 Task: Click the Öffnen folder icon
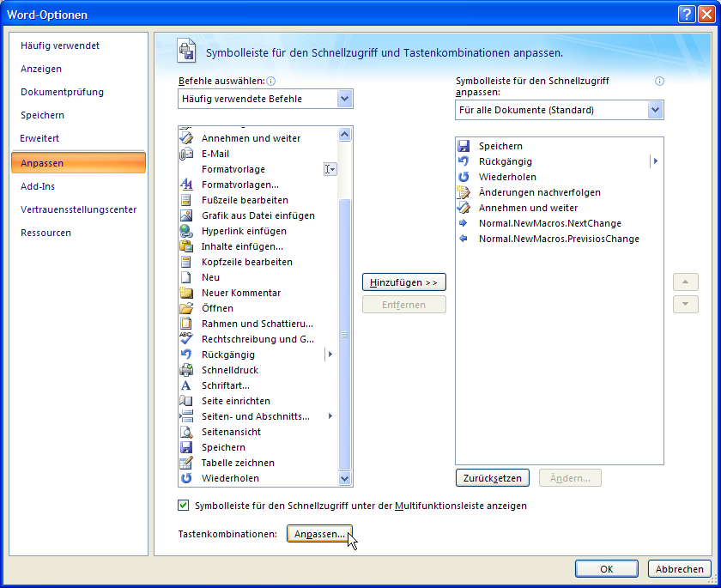click(186, 308)
